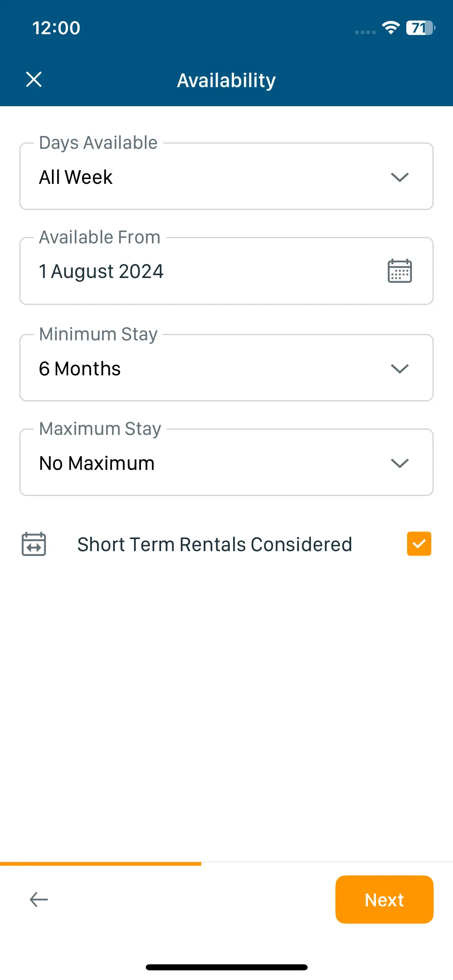This screenshot has height=980, width=453.
Task: Expand the Minimum Stay chevron
Action: coord(399,369)
